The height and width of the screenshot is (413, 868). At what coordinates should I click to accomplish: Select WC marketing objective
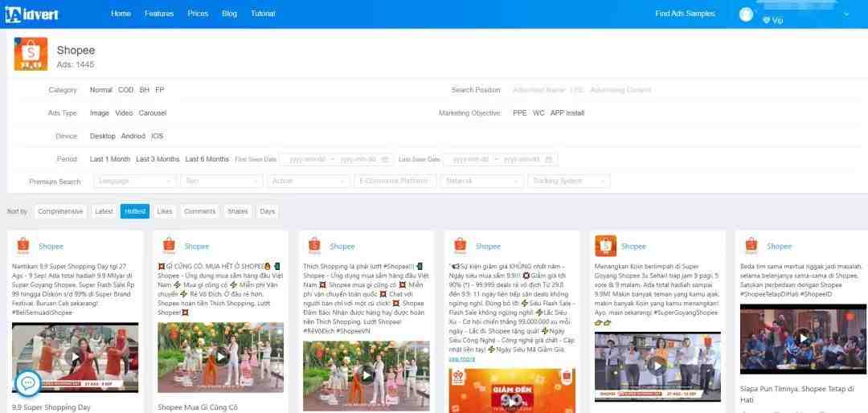click(x=538, y=113)
